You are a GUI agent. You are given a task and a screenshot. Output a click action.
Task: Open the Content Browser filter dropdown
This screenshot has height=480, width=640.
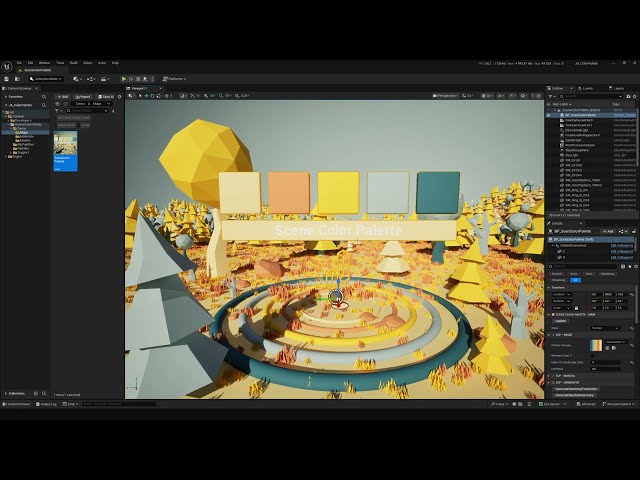59,111
